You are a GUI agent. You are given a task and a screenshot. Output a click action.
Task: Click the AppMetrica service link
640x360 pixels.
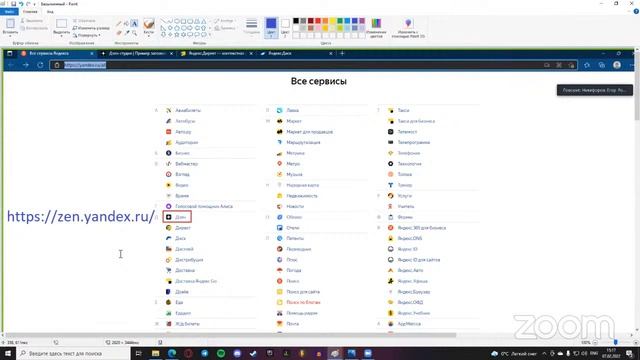click(409, 324)
